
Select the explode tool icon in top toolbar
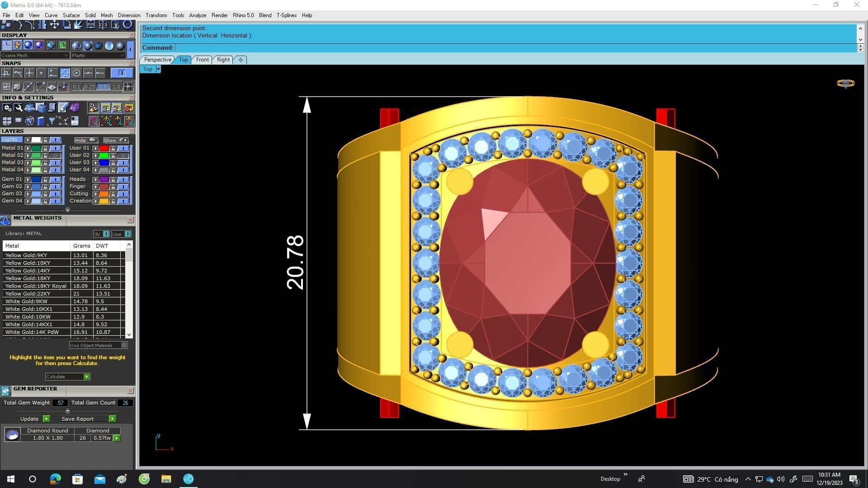click(78, 24)
